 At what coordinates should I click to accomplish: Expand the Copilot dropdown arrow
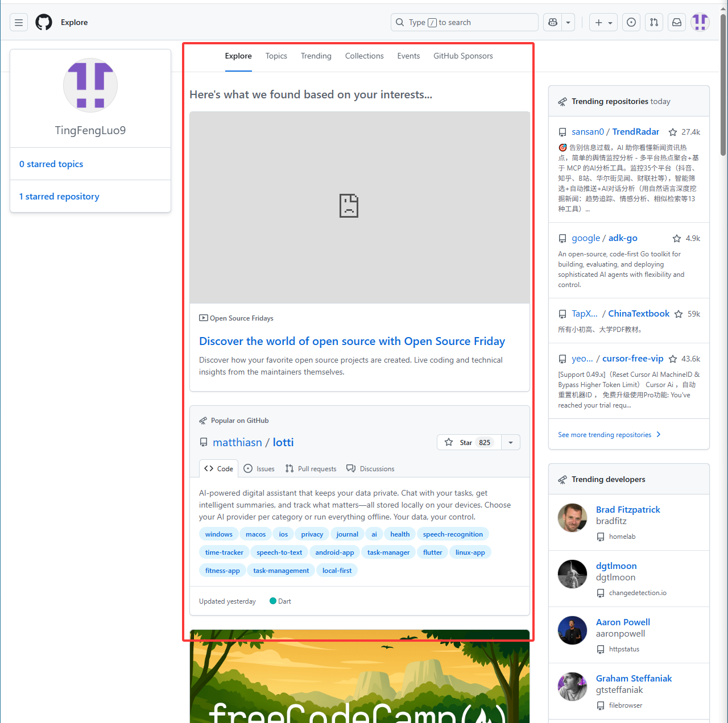click(568, 22)
